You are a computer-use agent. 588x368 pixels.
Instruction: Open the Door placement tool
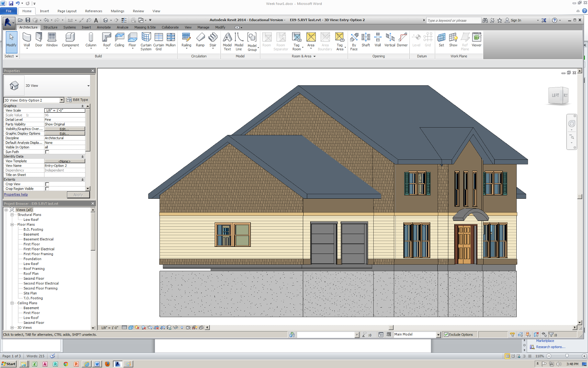click(x=39, y=39)
